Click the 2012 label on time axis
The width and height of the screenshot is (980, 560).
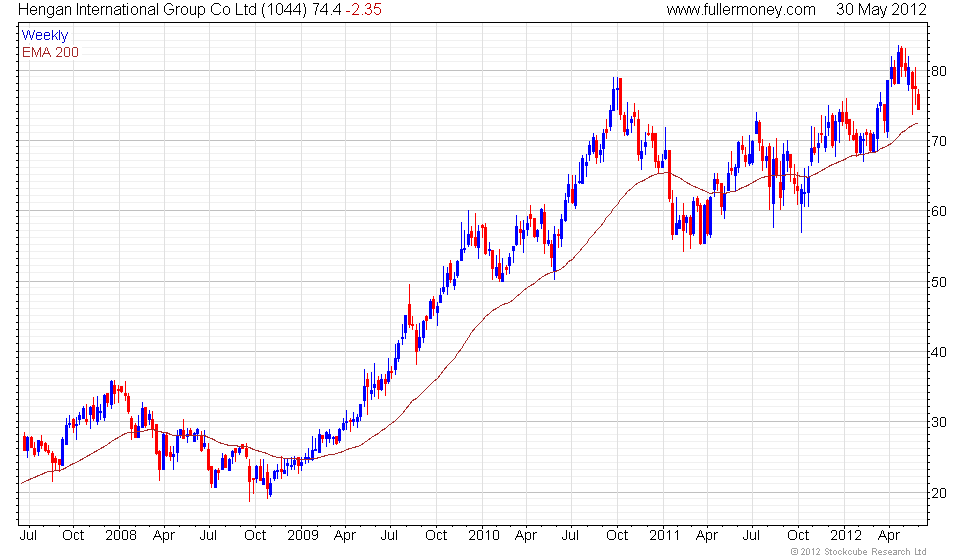click(x=846, y=536)
